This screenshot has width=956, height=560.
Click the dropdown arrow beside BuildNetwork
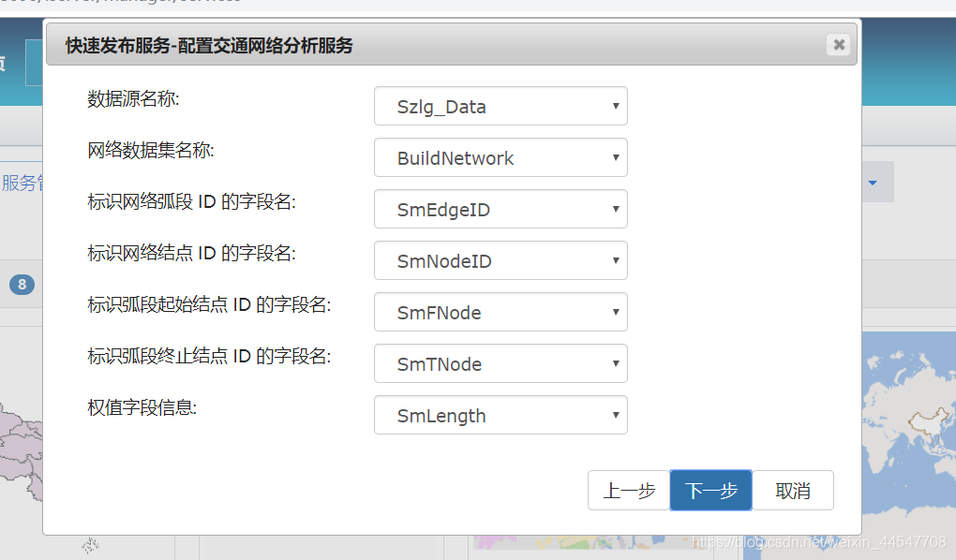[614, 157]
